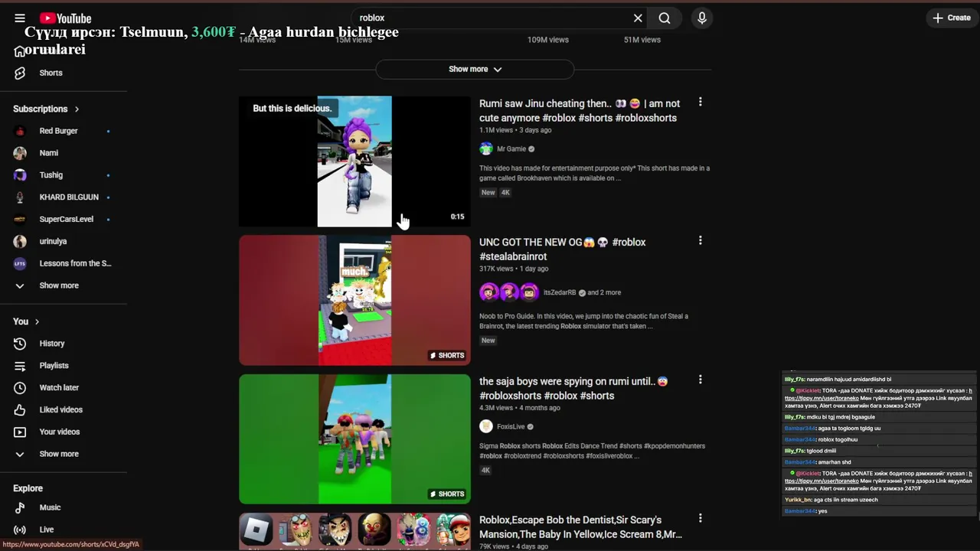
Task: Expand the You section arrow
Action: (37, 322)
